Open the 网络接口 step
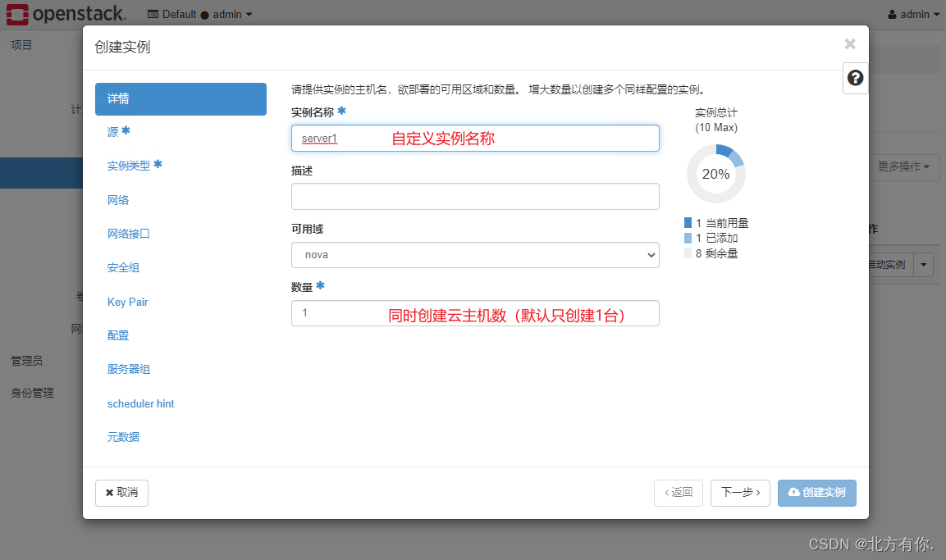Image resolution: width=946 pixels, height=560 pixels. tap(129, 234)
